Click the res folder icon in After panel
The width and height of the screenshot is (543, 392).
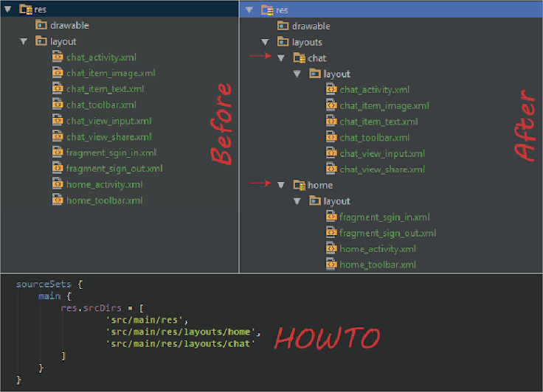click(267, 10)
